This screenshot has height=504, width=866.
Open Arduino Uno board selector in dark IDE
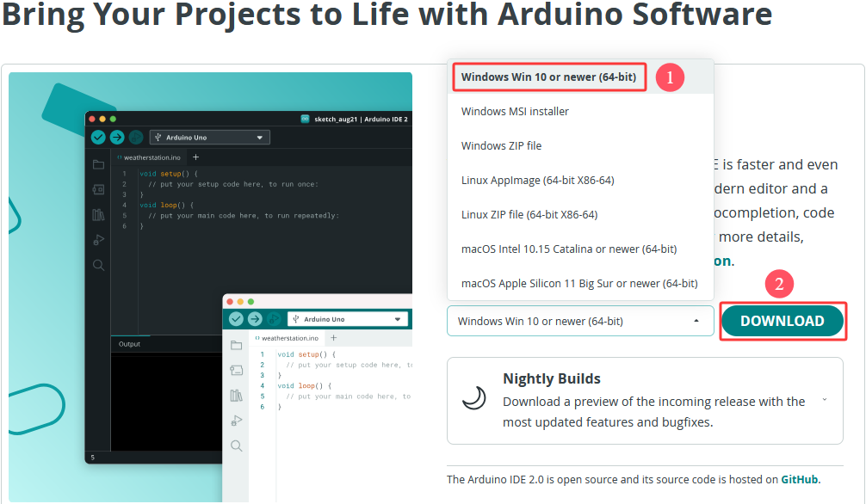(x=210, y=138)
